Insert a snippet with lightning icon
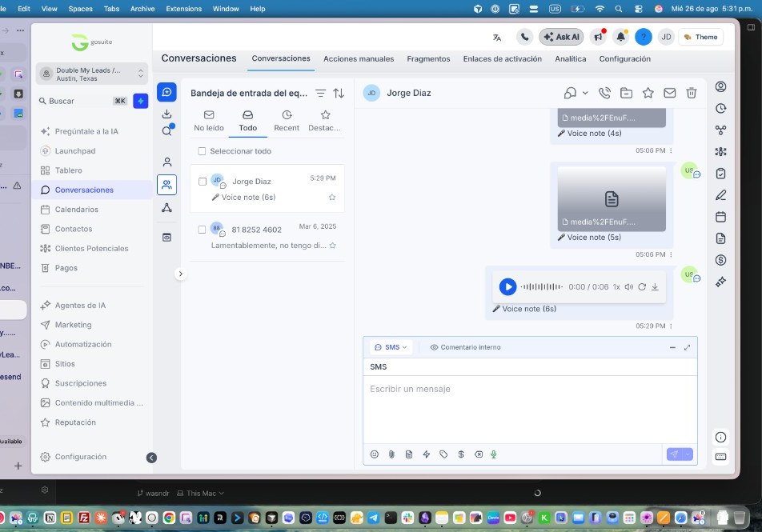The width and height of the screenshot is (762, 532). [x=426, y=454]
